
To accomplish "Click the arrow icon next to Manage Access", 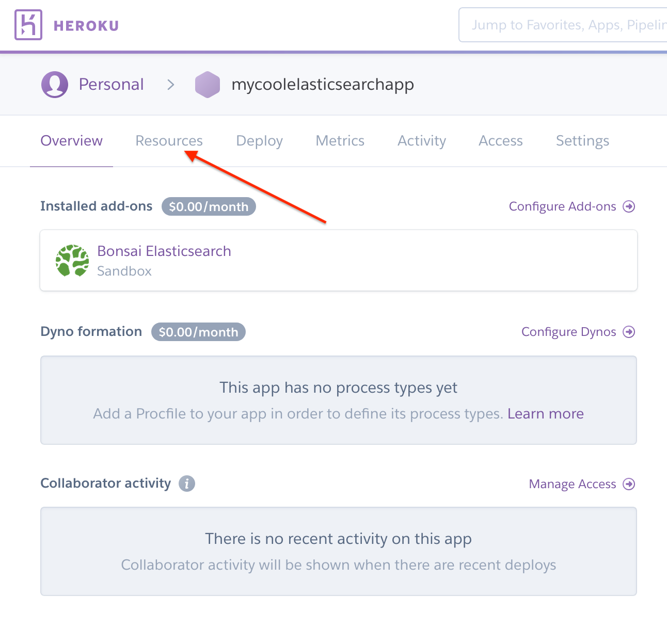I will click(630, 484).
